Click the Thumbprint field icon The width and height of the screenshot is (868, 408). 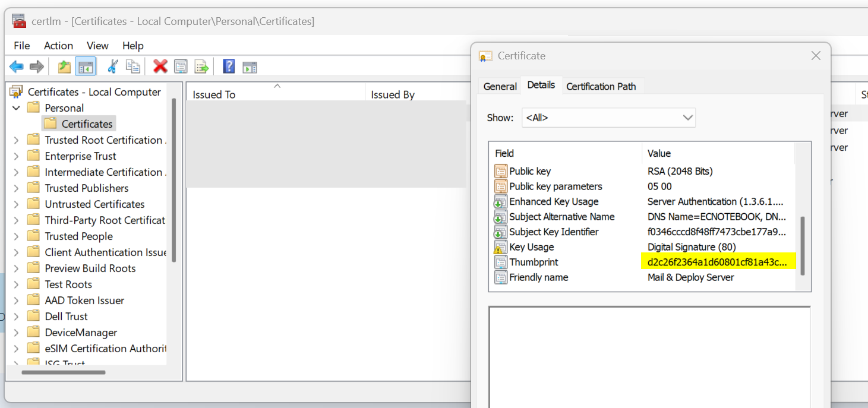point(501,262)
